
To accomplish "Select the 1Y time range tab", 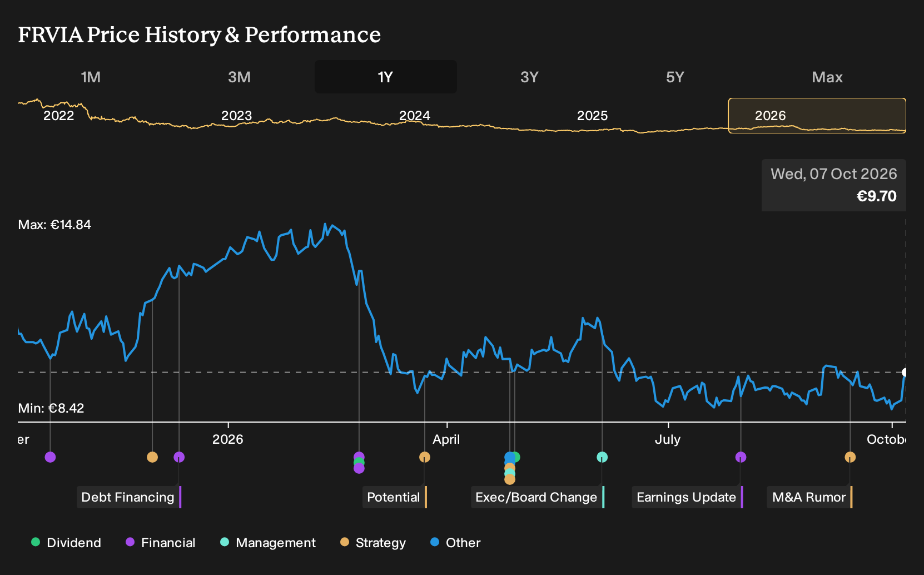I will 385,77.
